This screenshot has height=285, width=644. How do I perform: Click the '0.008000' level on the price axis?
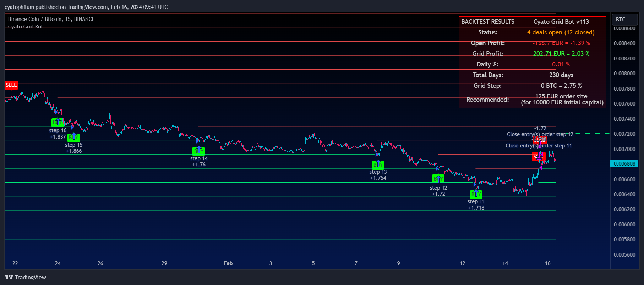tap(624, 74)
